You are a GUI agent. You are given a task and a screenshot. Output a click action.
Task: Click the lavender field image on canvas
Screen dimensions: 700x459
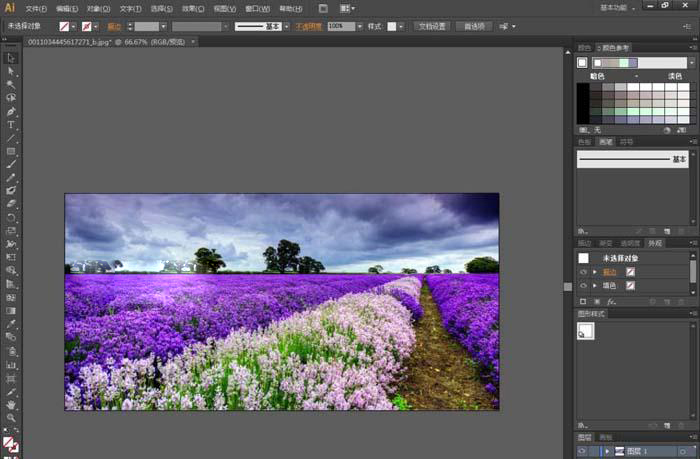(281, 301)
